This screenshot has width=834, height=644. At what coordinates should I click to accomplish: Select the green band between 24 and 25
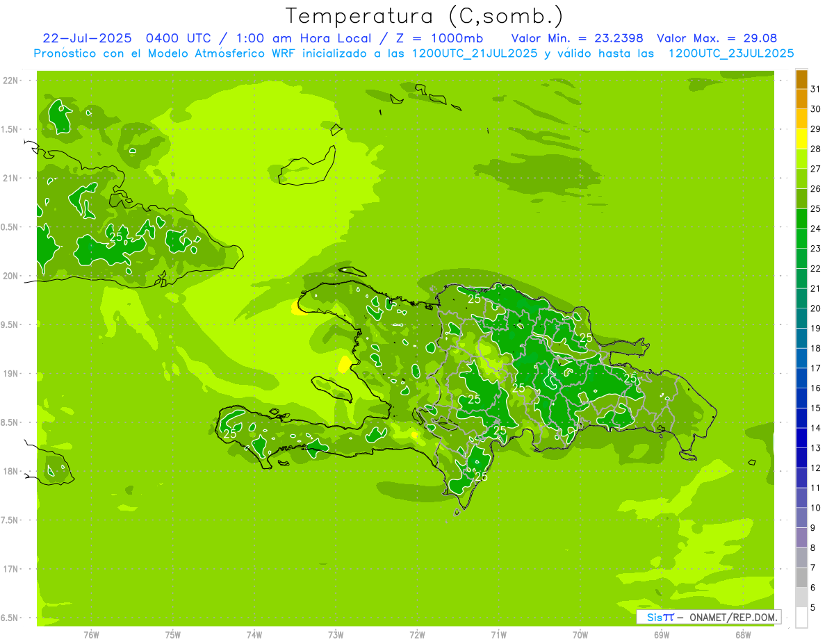(801, 220)
